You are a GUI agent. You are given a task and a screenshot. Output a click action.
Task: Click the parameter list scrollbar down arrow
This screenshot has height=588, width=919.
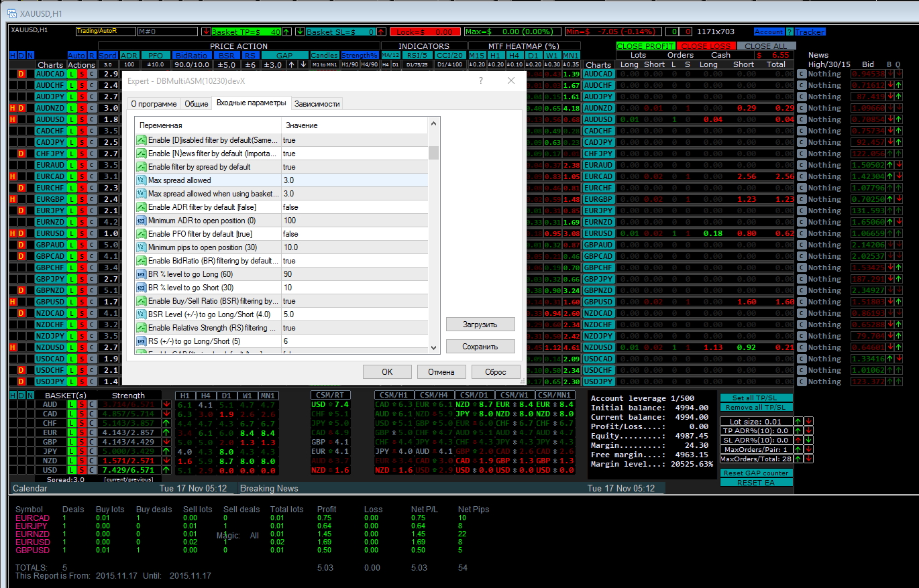coord(433,347)
